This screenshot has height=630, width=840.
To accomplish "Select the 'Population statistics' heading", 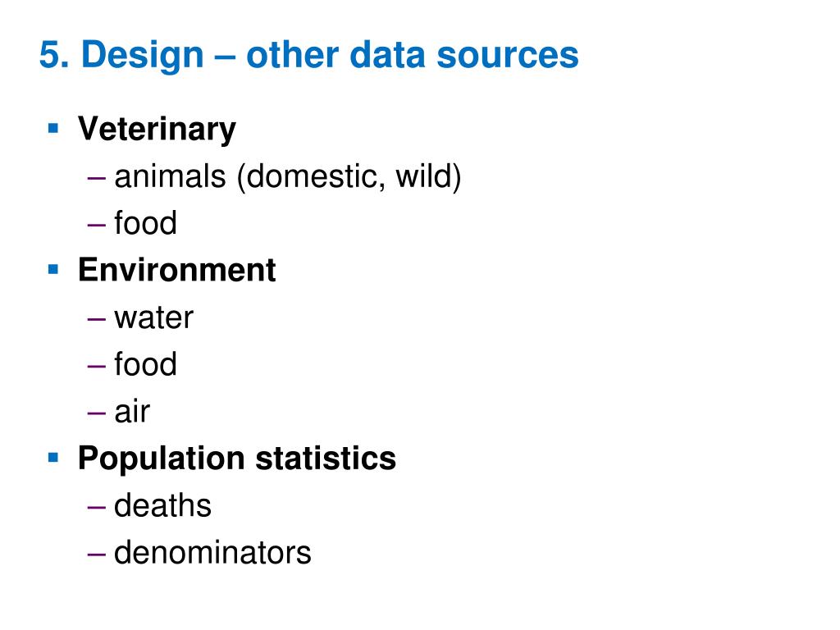I will [x=237, y=459].
